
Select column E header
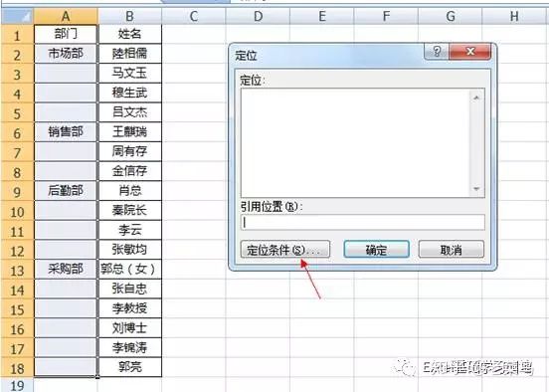click(x=322, y=16)
